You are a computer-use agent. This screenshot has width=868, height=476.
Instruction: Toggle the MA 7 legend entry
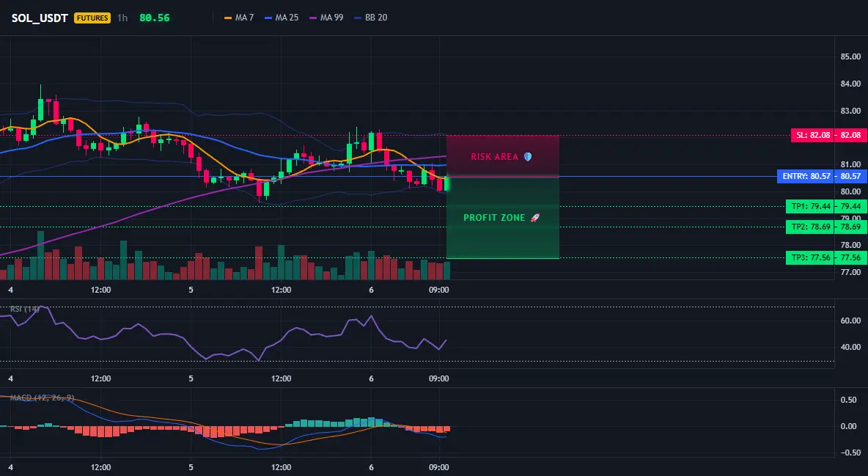click(239, 18)
